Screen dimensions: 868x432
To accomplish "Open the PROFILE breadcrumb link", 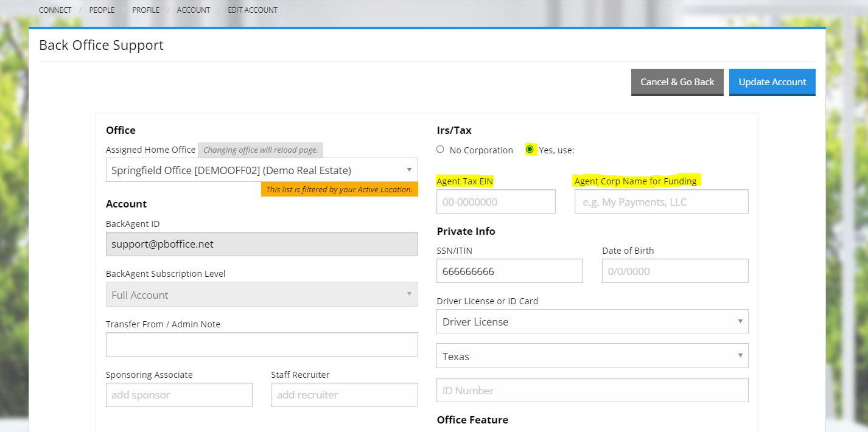I will [145, 10].
